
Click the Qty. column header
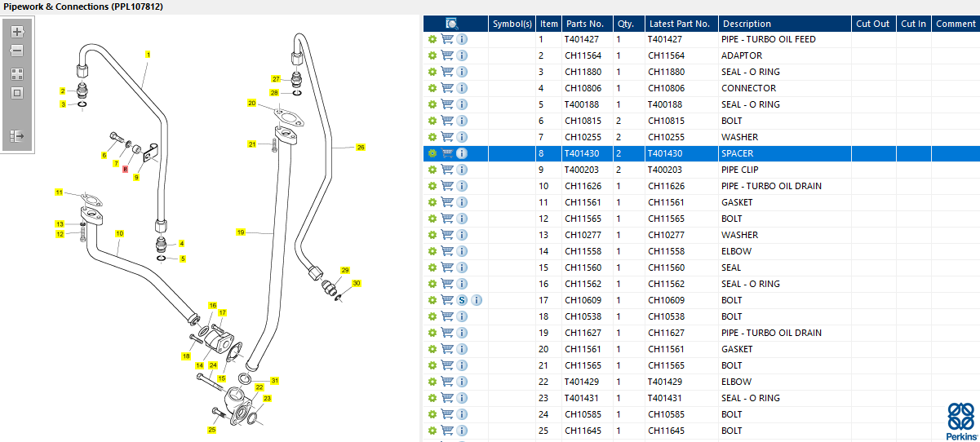[628, 24]
